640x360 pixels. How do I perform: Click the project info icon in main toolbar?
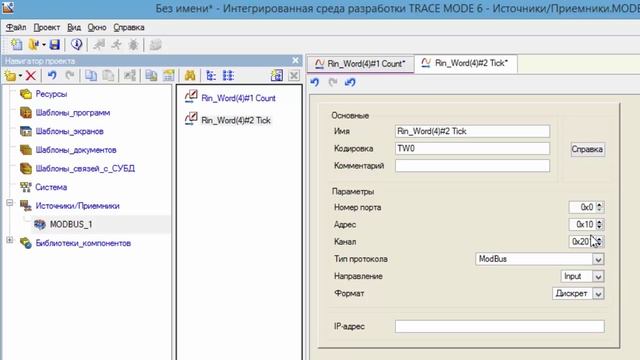pos(76,44)
